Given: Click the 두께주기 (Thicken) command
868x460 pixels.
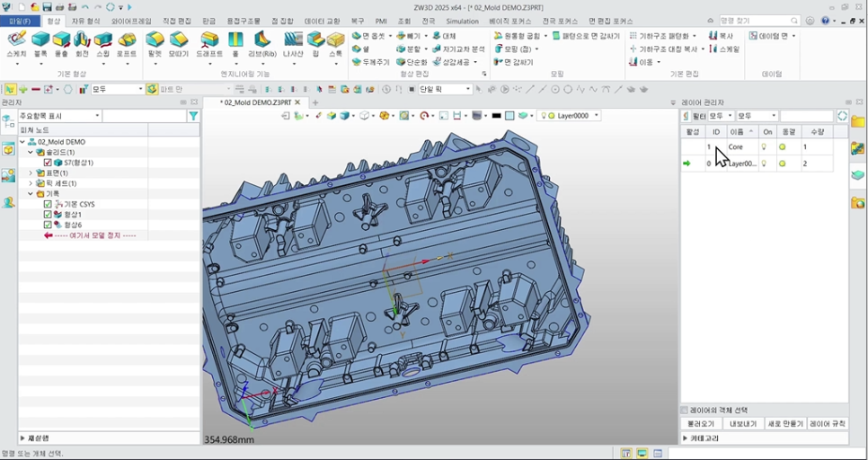Looking at the screenshot, I should (371, 62).
